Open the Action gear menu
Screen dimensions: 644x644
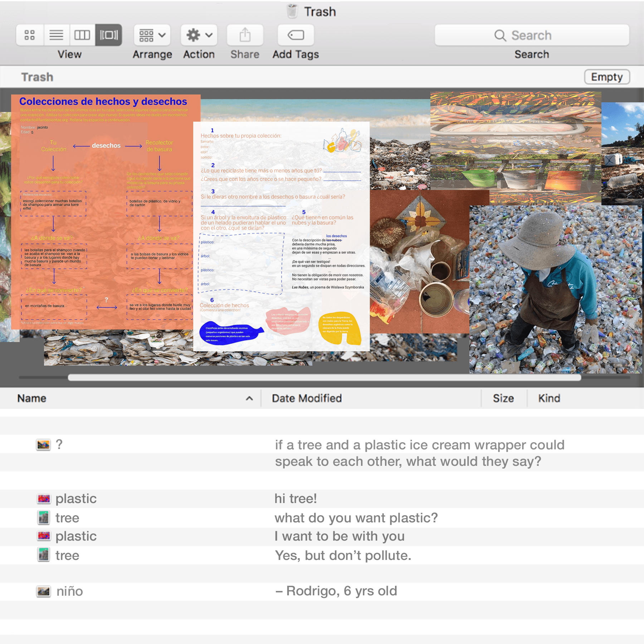(x=199, y=35)
